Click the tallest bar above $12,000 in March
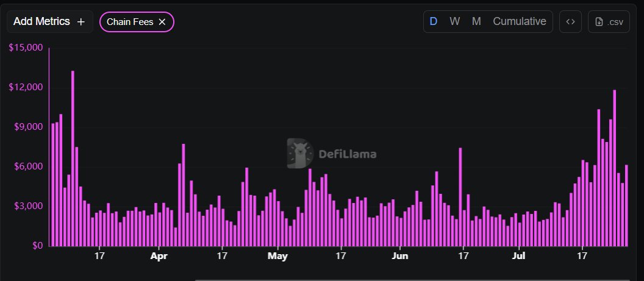644x281 pixels. [x=73, y=158]
